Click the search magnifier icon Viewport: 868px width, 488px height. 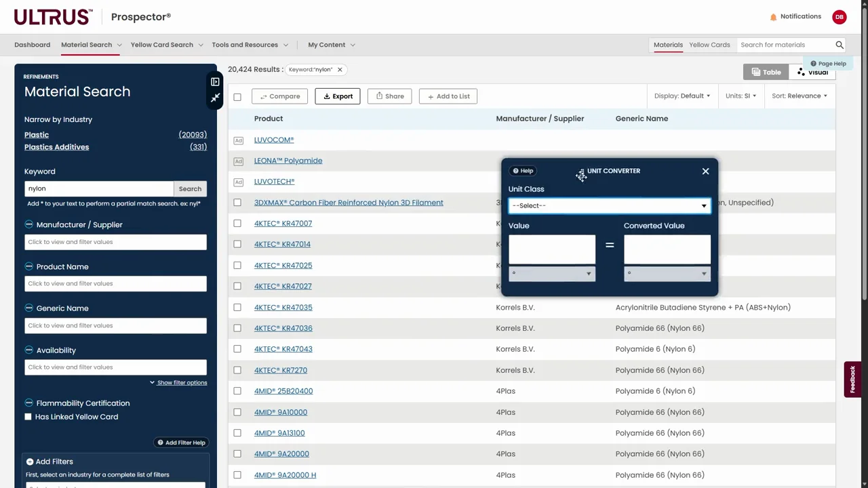click(840, 45)
